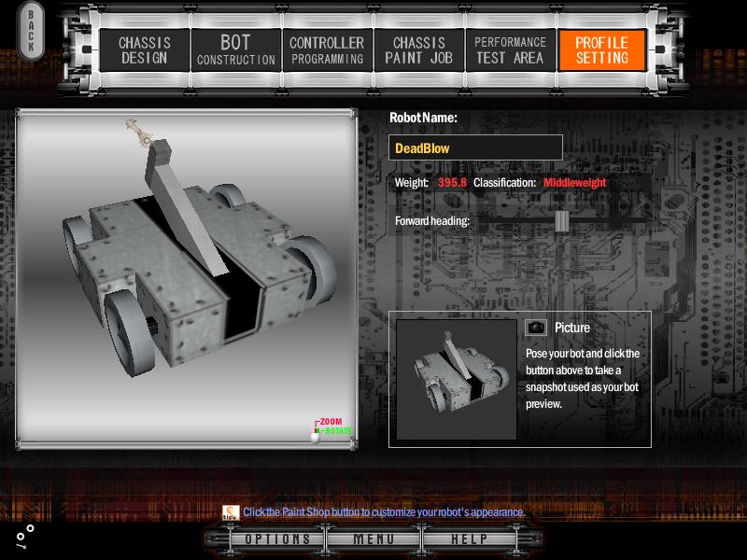
Task: Click the Robot Name label
Action: [x=423, y=118]
